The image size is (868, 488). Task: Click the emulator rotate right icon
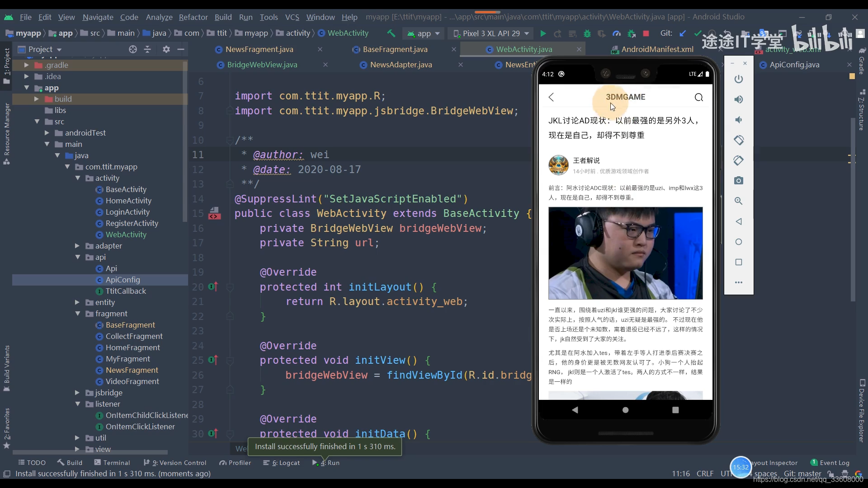[739, 160]
